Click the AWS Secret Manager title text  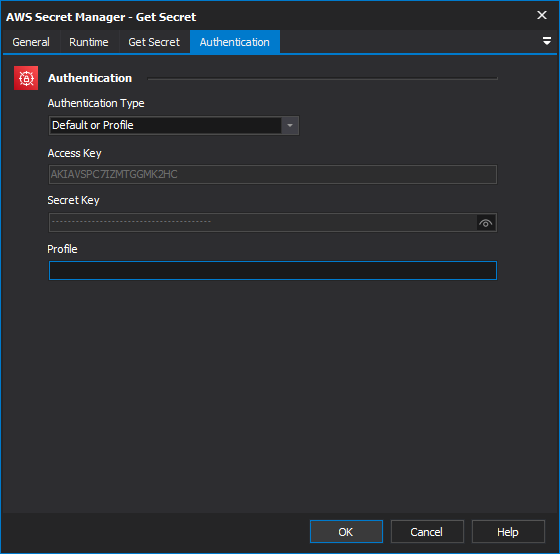click(x=101, y=17)
